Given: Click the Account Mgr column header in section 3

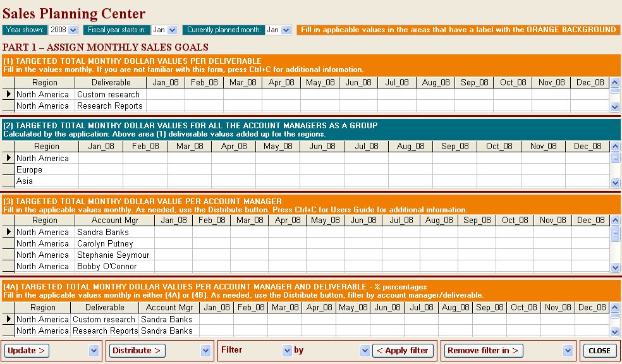Looking at the screenshot, I should point(114,220).
